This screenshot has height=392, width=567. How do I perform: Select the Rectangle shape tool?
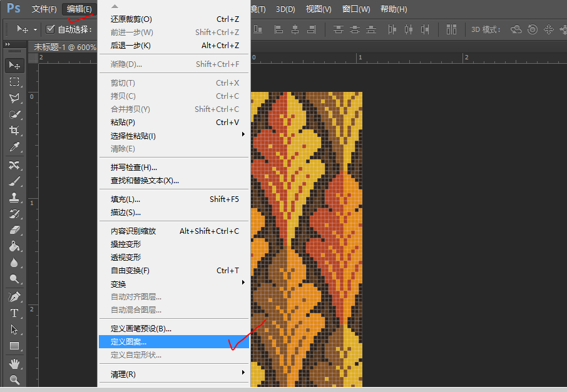[x=14, y=346]
